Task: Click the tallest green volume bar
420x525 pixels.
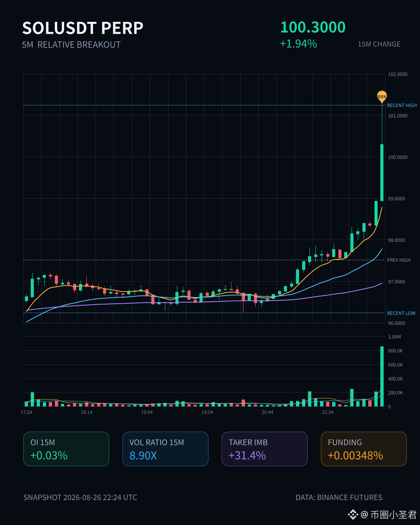Action: click(x=382, y=376)
